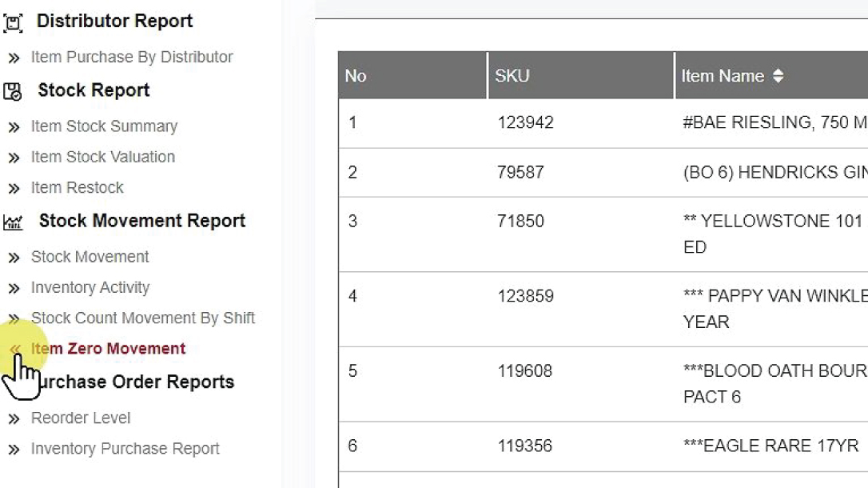Screen dimensions: 868x488
Task: Click chevron icon beside Reorder Level
Action: 14,418
